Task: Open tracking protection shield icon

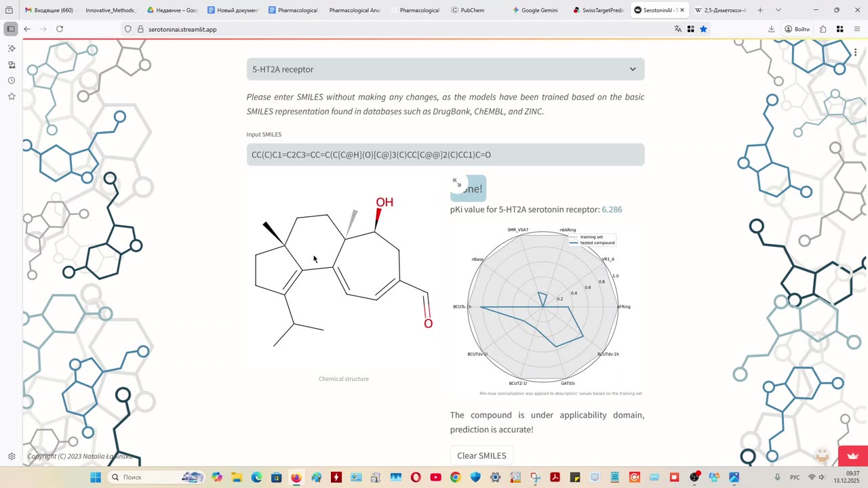Action: point(127,29)
